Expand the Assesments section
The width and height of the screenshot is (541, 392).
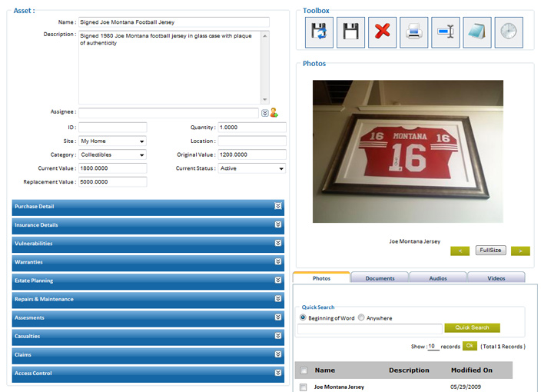point(278,317)
